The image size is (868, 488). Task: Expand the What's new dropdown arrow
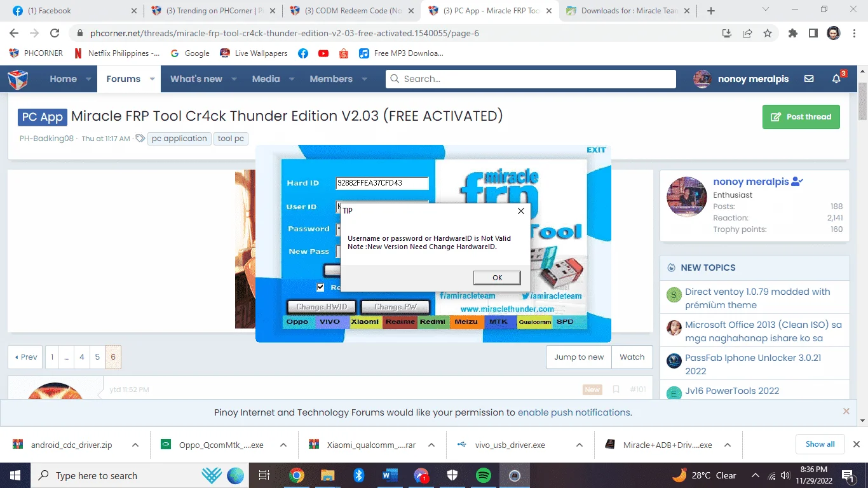(x=234, y=79)
